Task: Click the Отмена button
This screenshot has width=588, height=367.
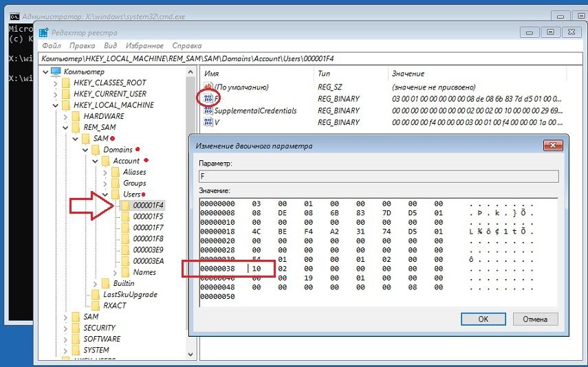Action: 535,319
